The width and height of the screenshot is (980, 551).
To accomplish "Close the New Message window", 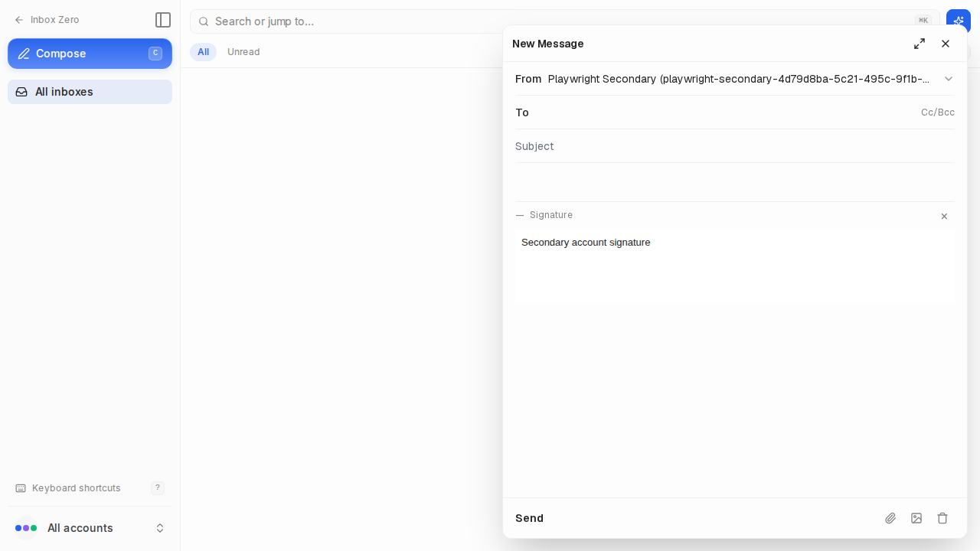I will click(x=946, y=44).
